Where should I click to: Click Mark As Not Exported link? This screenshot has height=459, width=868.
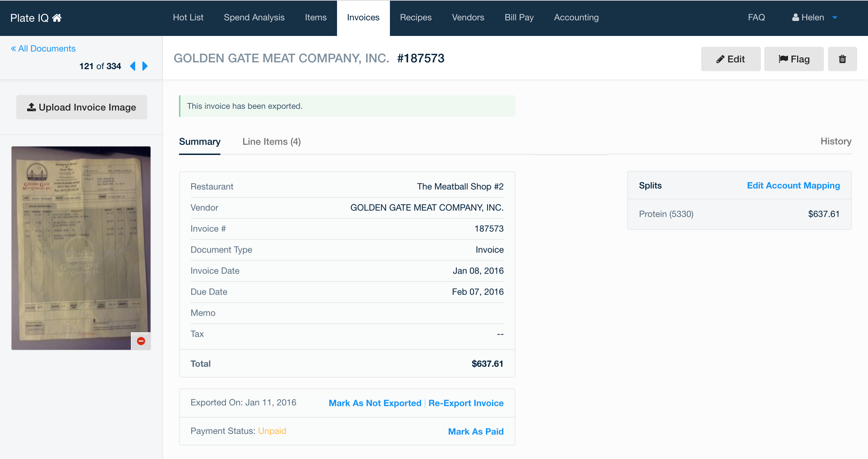coord(375,403)
